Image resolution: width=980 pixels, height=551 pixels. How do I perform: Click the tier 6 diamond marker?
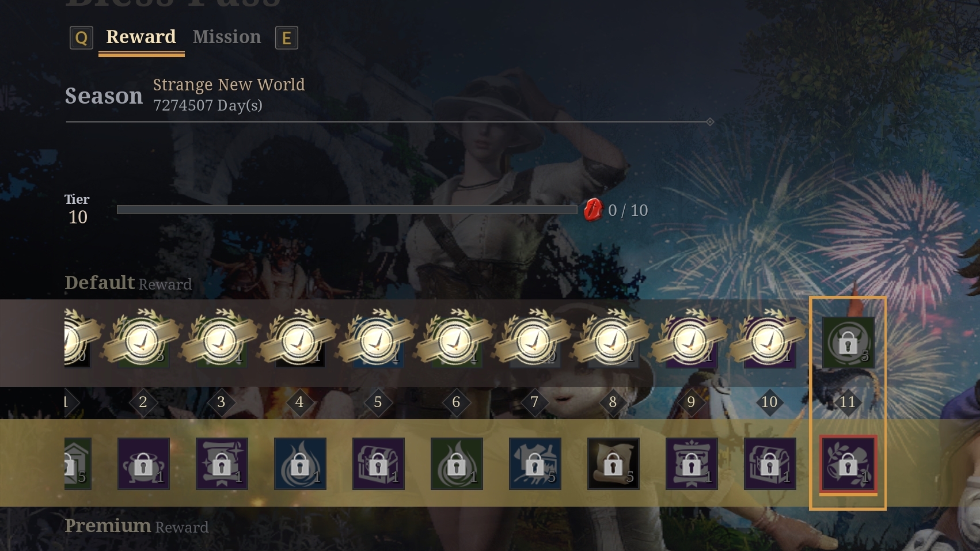(x=456, y=402)
